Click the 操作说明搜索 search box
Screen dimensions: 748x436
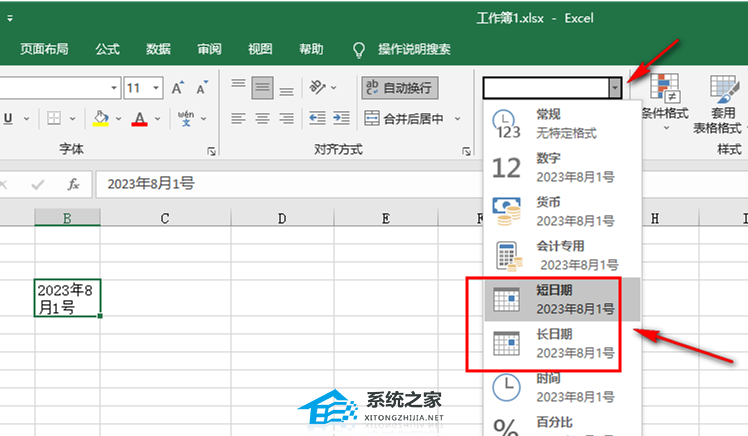pos(414,49)
